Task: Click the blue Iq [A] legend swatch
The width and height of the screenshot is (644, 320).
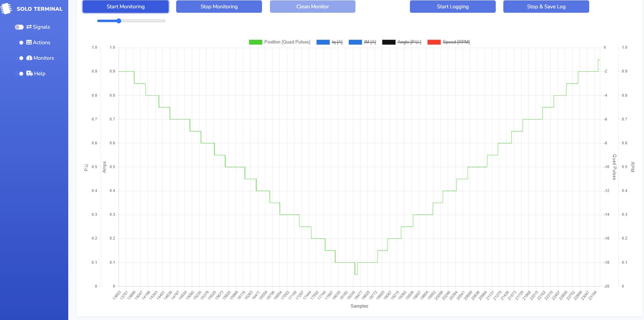Action: coord(323,42)
